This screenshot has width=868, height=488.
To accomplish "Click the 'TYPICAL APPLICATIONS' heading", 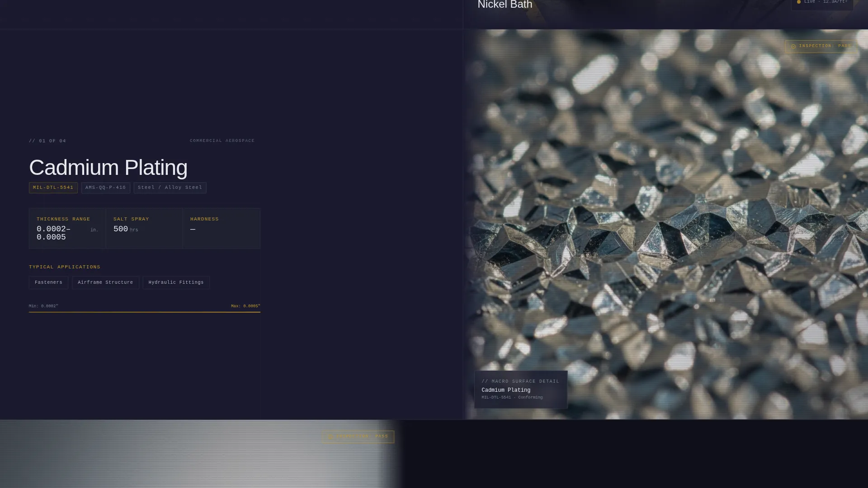I will pyautogui.click(x=65, y=267).
